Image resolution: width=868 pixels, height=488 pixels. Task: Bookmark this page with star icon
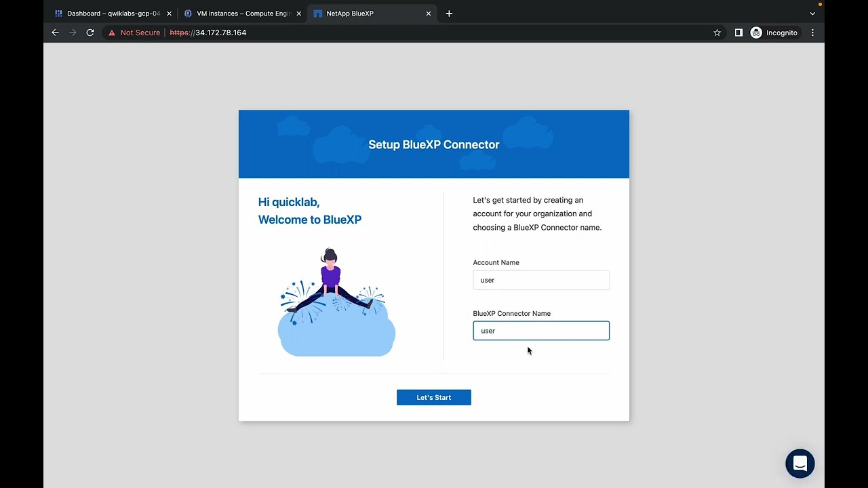pyautogui.click(x=717, y=33)
